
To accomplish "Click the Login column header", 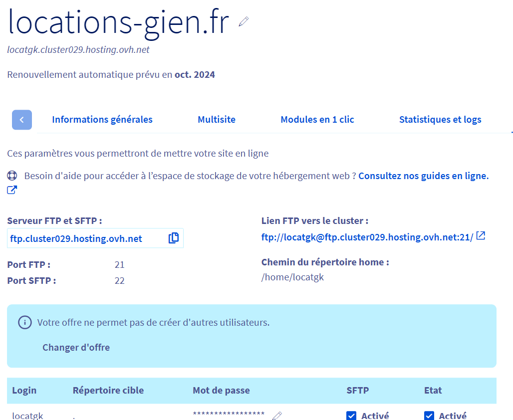I will tap(24, 390).
